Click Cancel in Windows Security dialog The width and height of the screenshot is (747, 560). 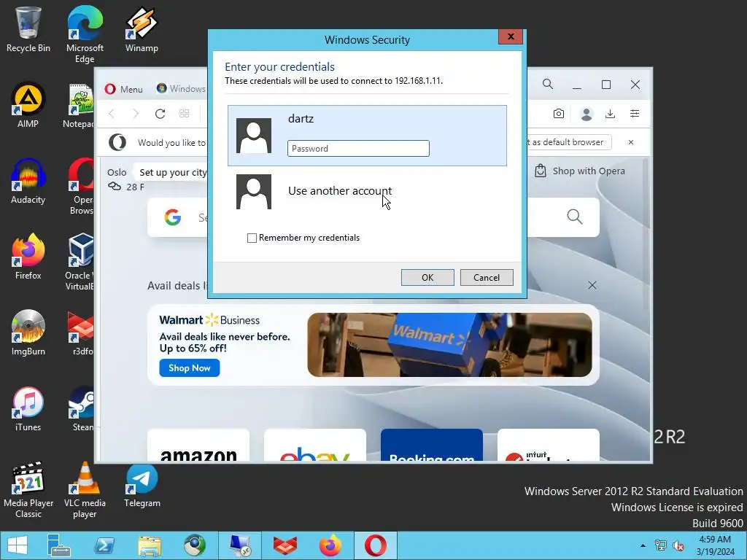pyautogui.click(x=487, y=278)
